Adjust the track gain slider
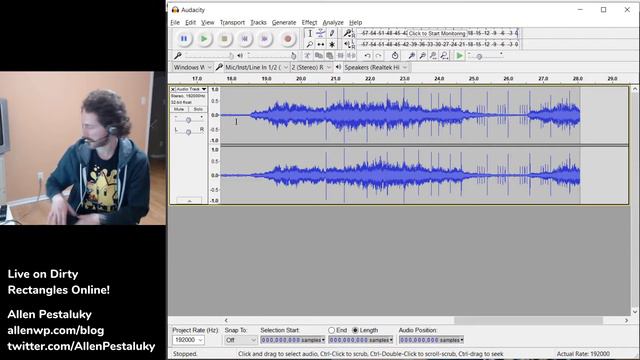This screenshot has height=360, width=640. point(189,120)
